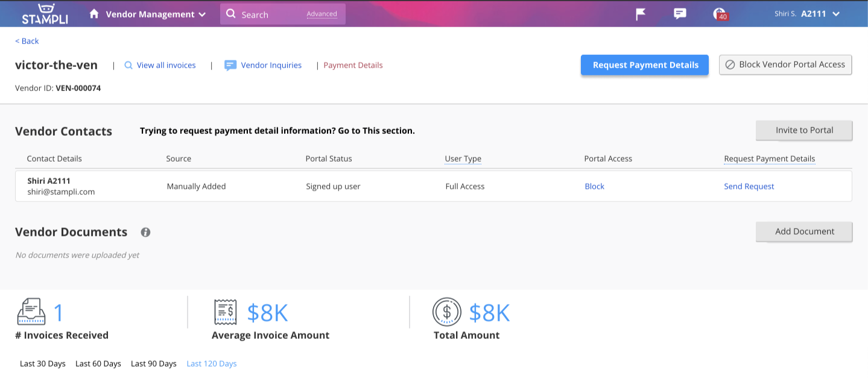
Task: Click the Vendor Documents info icon
Action: point(145,232)
